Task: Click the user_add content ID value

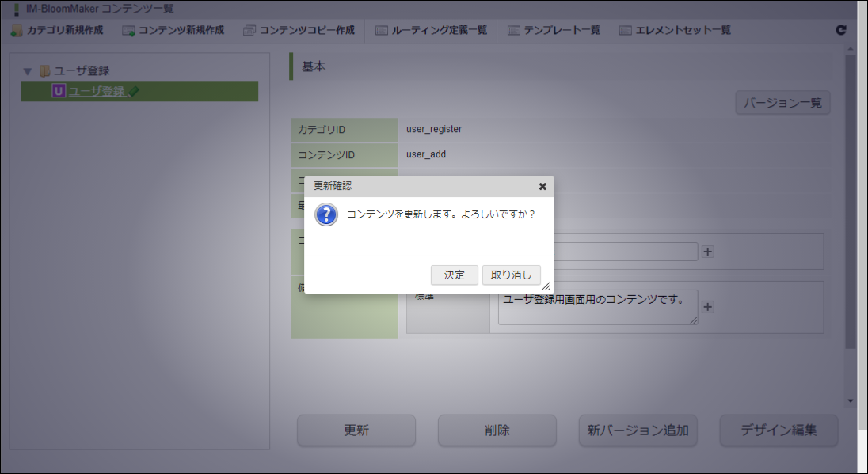Action: tap(426, 154)
